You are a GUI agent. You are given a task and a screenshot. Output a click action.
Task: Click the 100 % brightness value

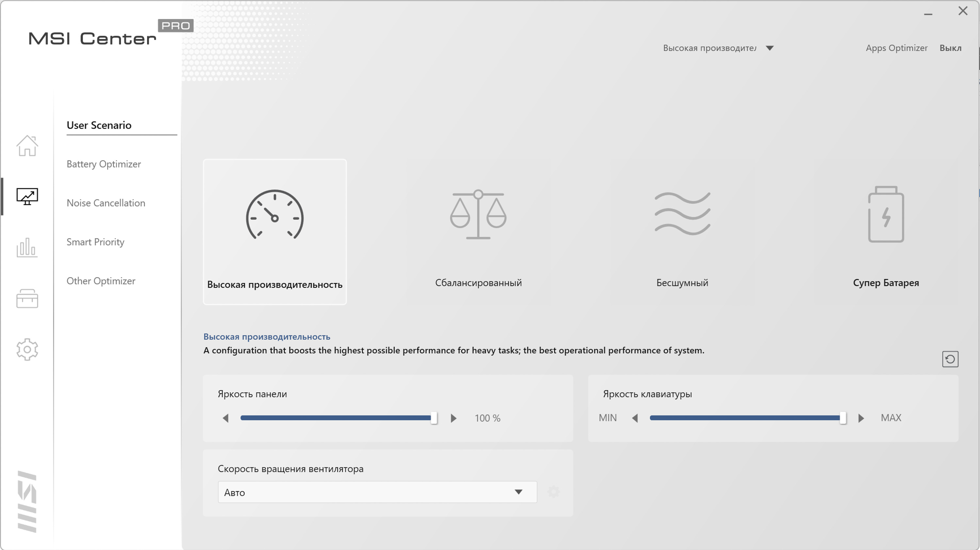pyautogui.click(x=487, y=418)
